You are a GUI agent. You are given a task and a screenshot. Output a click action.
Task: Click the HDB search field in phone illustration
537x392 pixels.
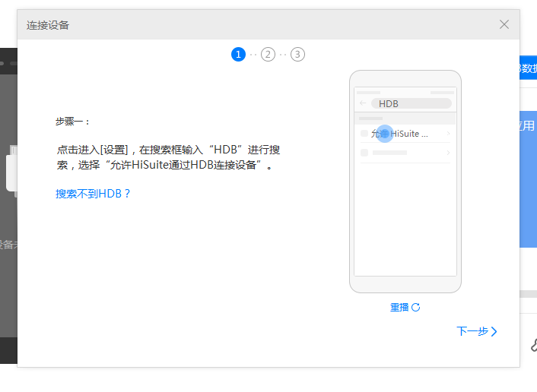click(x=411, y=103)
